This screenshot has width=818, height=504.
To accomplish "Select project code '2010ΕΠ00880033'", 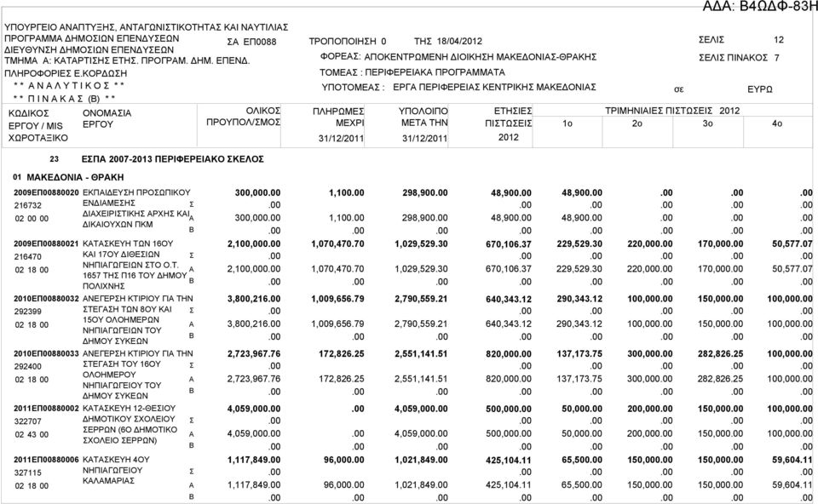I will point(46,354).
